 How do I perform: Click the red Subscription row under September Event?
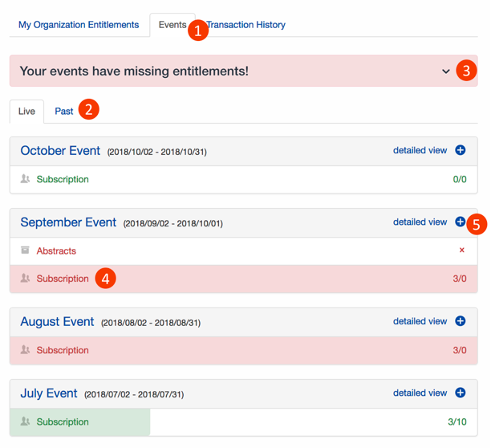244,279
